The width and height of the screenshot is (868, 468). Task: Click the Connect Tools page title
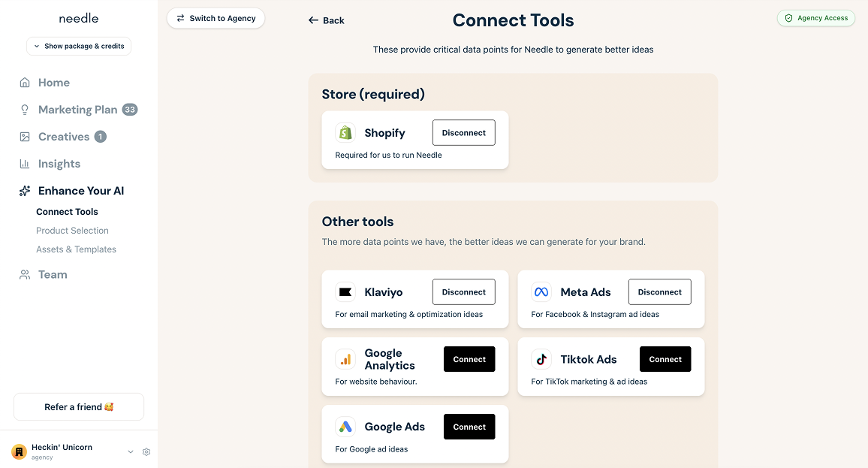pyautogui.click(x=513, y=20)
